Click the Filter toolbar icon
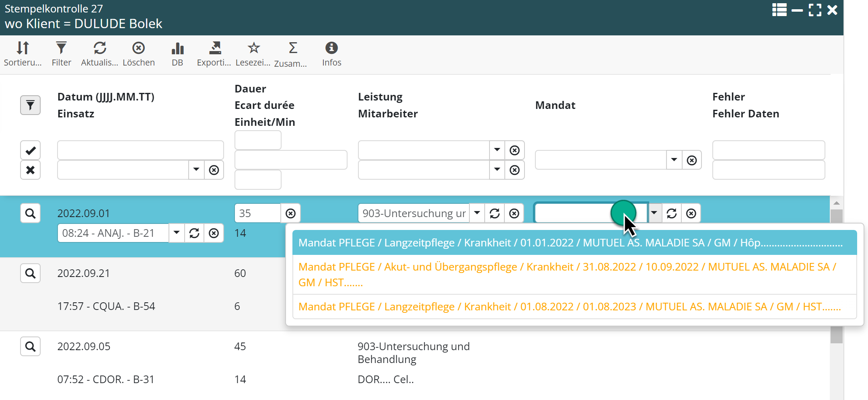 [61, 48]
